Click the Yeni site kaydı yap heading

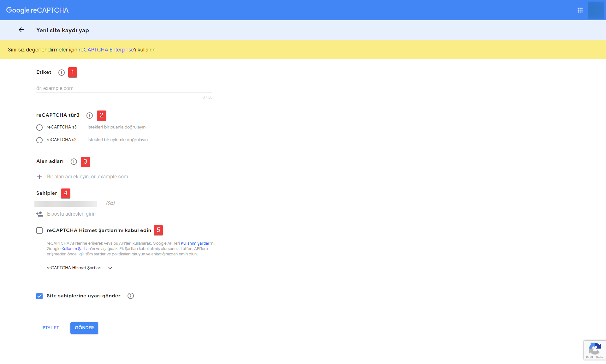[x=62, y=30]
